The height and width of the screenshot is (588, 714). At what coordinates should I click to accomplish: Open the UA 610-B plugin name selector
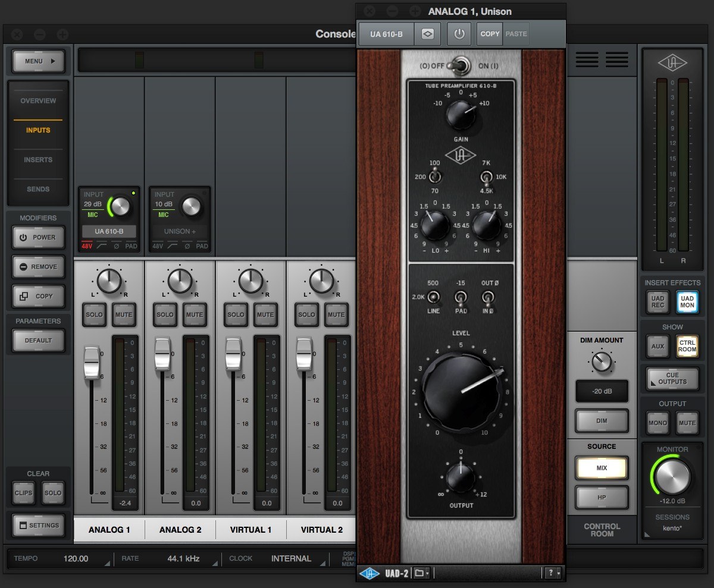click(386, 34)
